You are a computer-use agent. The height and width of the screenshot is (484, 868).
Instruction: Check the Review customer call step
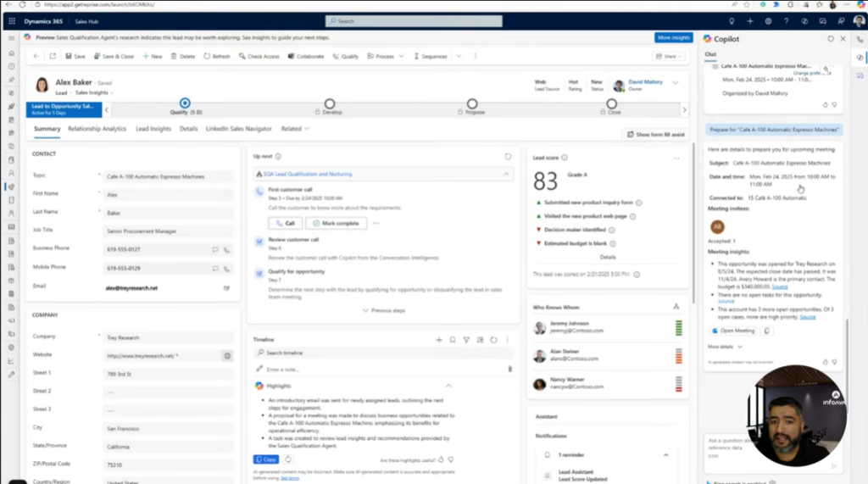point(259,242)
